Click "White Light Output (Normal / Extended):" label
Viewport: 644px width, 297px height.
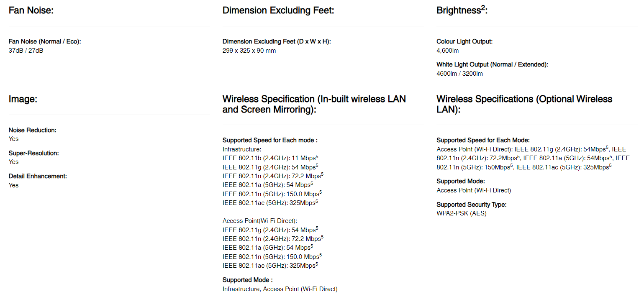492,64
